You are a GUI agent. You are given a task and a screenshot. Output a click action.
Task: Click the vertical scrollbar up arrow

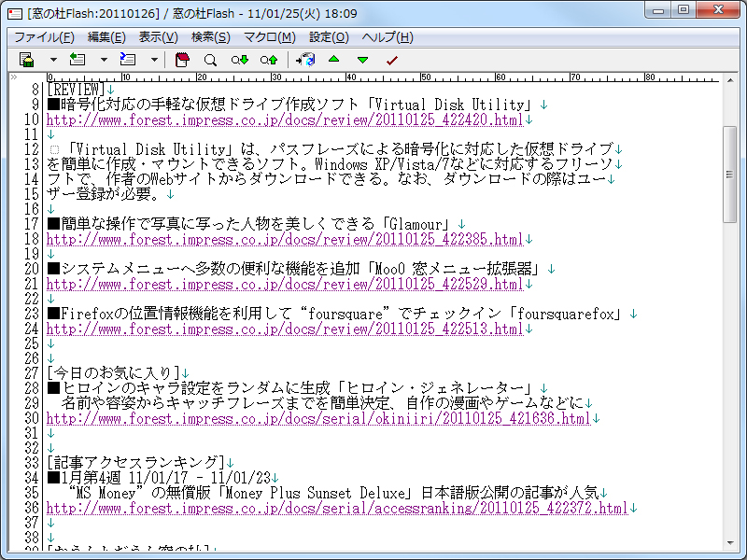730,80
